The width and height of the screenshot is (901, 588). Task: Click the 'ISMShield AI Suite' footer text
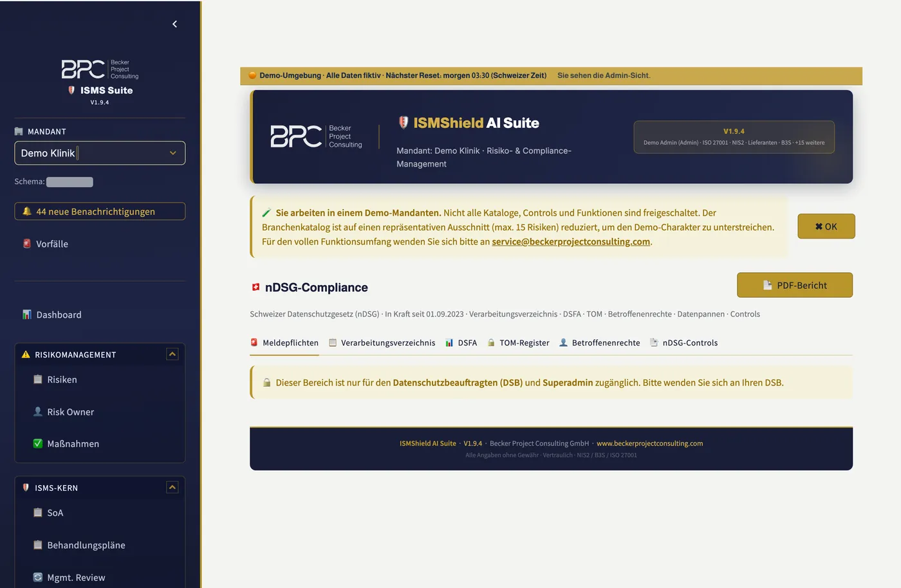point(428,443)
